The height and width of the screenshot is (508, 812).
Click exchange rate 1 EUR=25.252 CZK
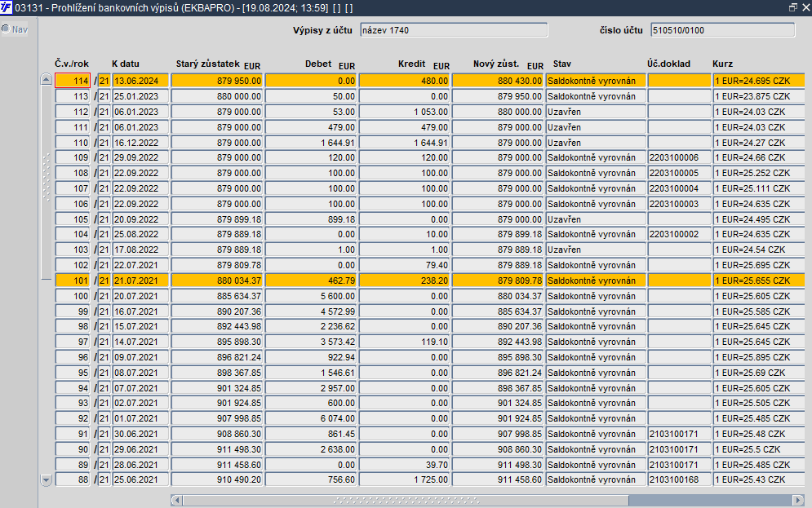759,173
